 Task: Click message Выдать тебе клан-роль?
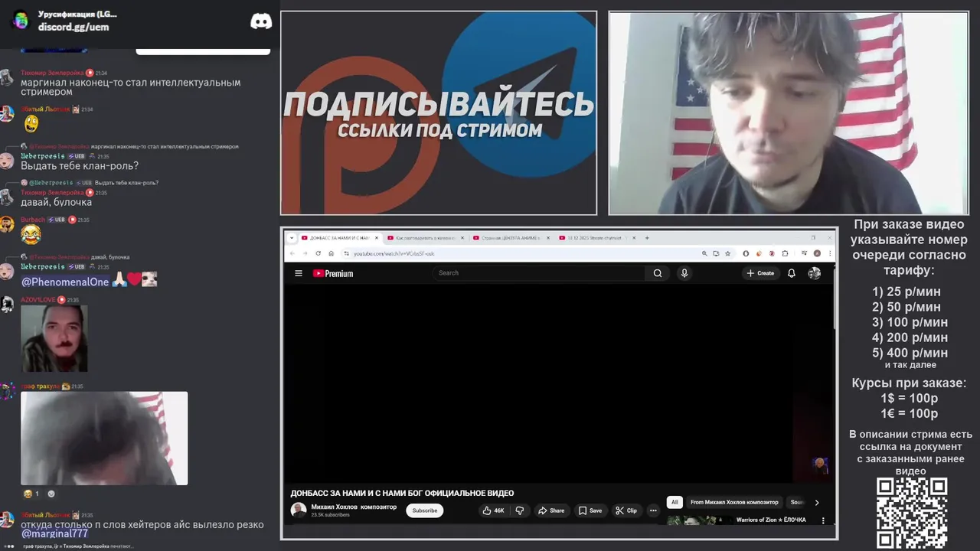tap(80, 166)
